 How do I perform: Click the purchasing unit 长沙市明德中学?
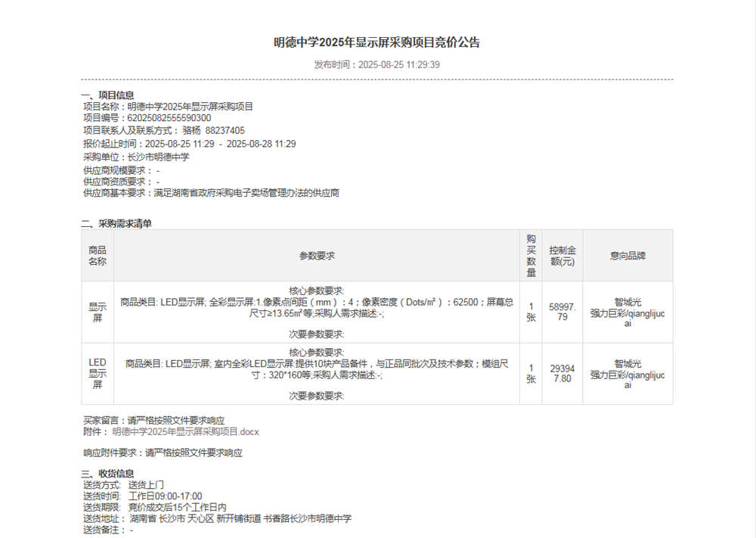(x=158, y=157)
